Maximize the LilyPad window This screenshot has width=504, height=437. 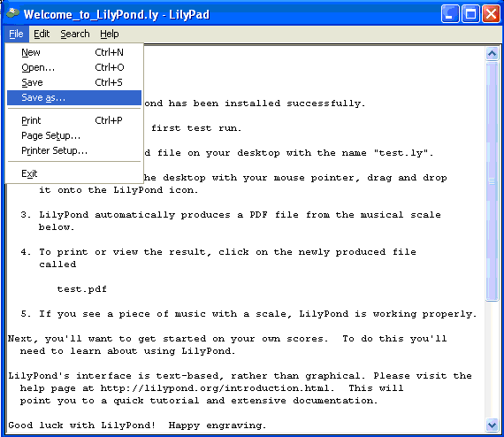pyautogui.click(x=470, y=14)
